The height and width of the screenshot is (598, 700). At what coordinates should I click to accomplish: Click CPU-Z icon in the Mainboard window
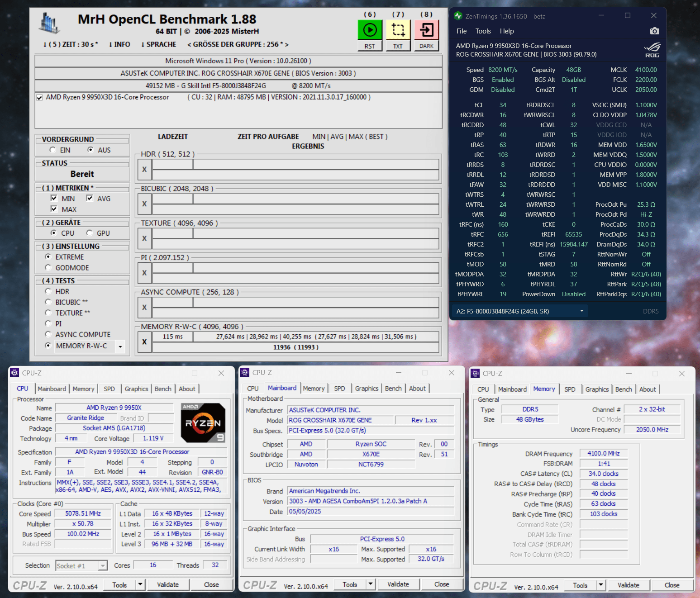245,372
